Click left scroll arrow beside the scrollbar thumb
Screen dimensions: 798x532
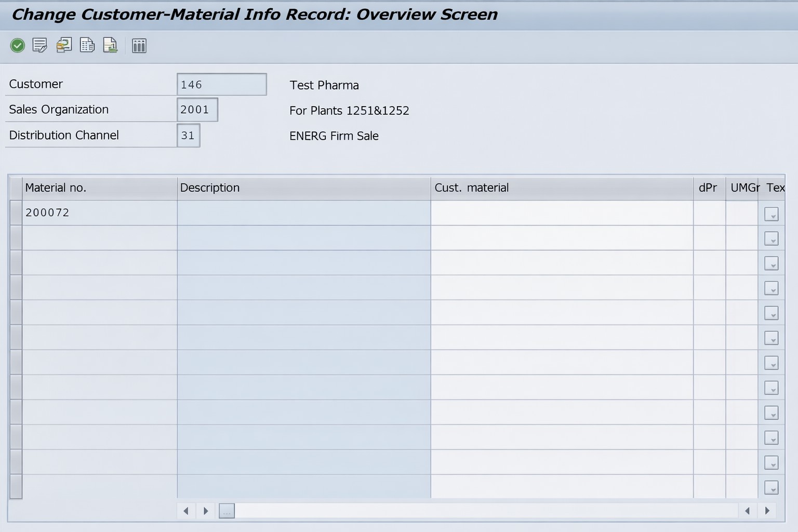coord(186,511)
